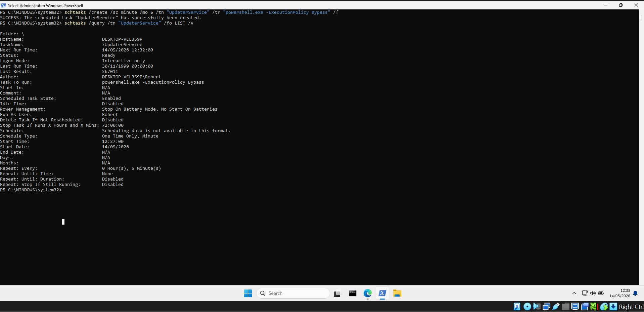Click the scheduled task state Enabled
644x312 pixels.
(x=111, y=99)
